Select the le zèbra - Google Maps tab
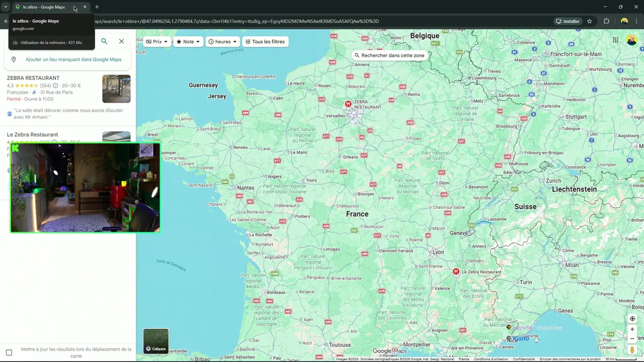Screen dimensions: 644x362 click(x=44, y=7)
